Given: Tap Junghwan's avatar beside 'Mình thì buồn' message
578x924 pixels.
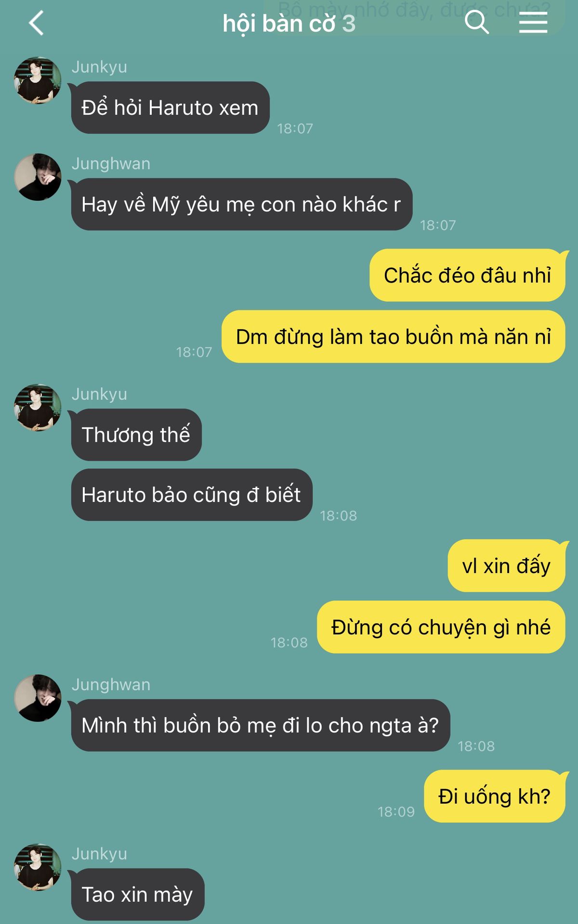Looking at the screenshot, I should [x=38, y=698].
